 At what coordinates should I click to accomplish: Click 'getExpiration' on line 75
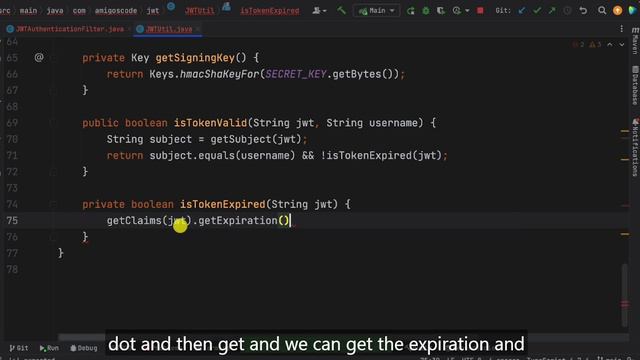[238, 220]
